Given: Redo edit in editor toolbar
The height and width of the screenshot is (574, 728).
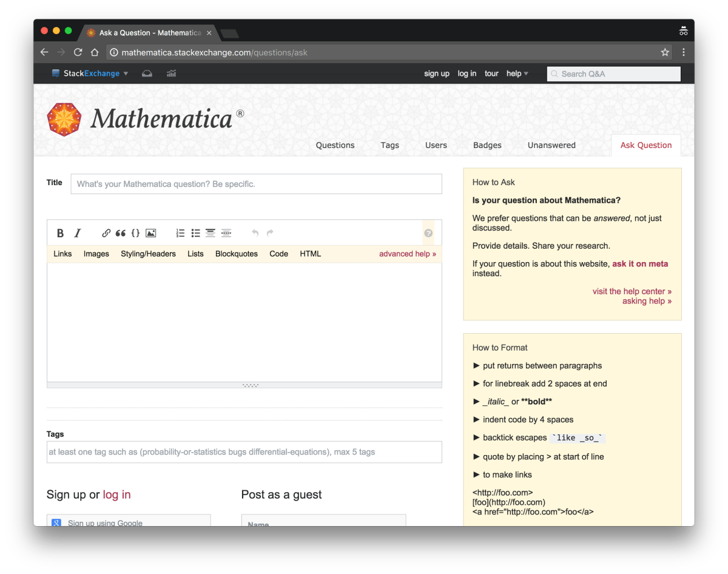Looking at the screenshot, I should pos(270,233).
